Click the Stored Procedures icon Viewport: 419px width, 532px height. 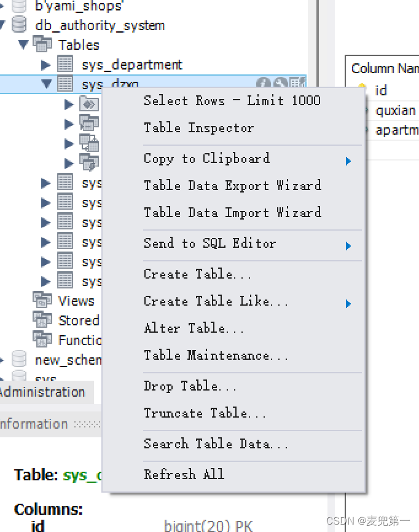(x=42, y=320)
